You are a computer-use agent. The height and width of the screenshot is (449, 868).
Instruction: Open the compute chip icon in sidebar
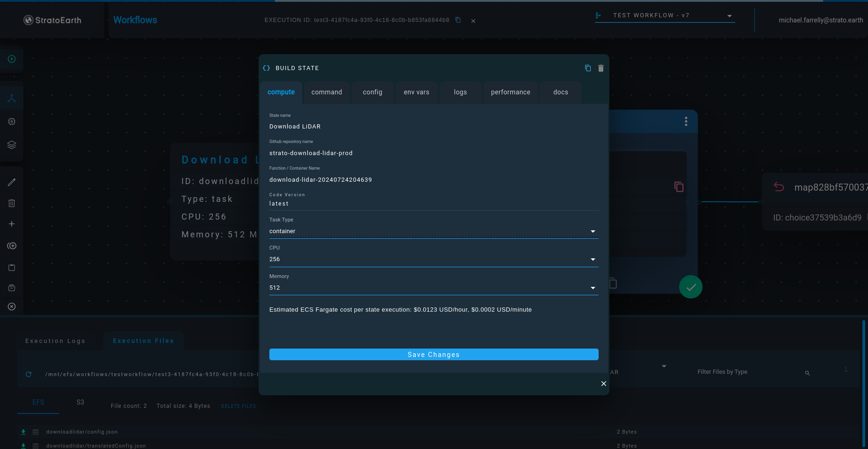tap(12, 121)
